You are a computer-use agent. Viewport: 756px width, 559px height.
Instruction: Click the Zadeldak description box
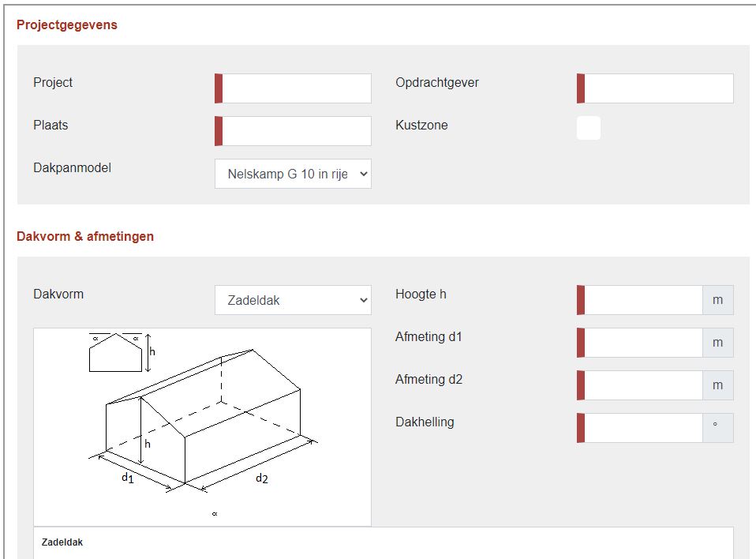click(x=383, y=542)
